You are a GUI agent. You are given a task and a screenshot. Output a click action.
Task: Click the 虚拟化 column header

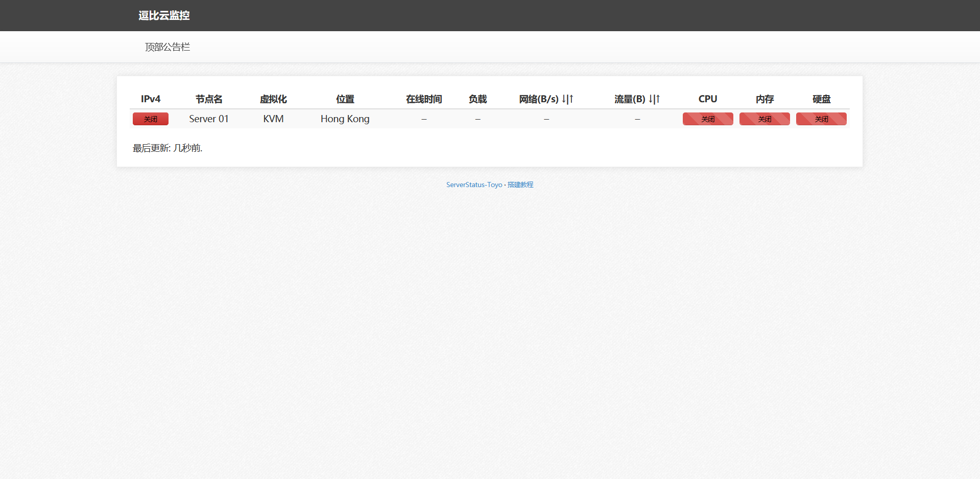pos(273,99)
